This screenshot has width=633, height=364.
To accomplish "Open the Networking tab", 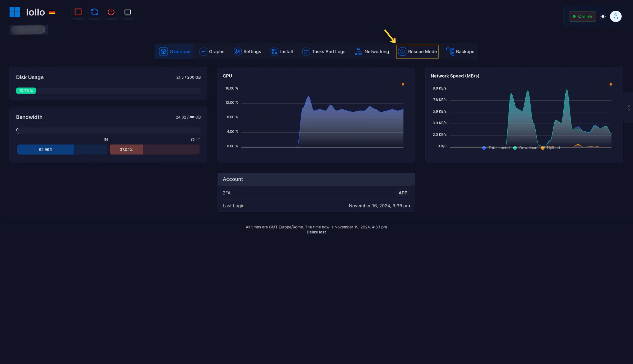I will coord(372,51).
